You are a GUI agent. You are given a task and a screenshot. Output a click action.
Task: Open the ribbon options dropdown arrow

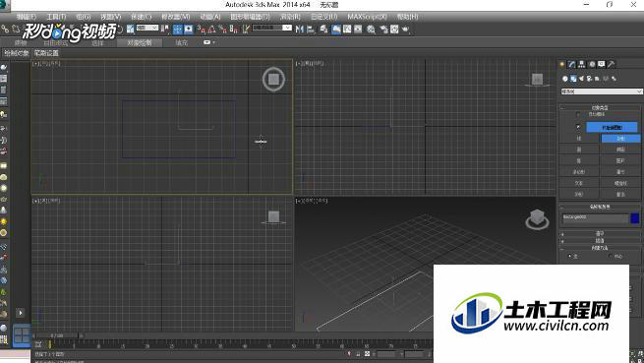pyautogui.click(x=213, y=42)
